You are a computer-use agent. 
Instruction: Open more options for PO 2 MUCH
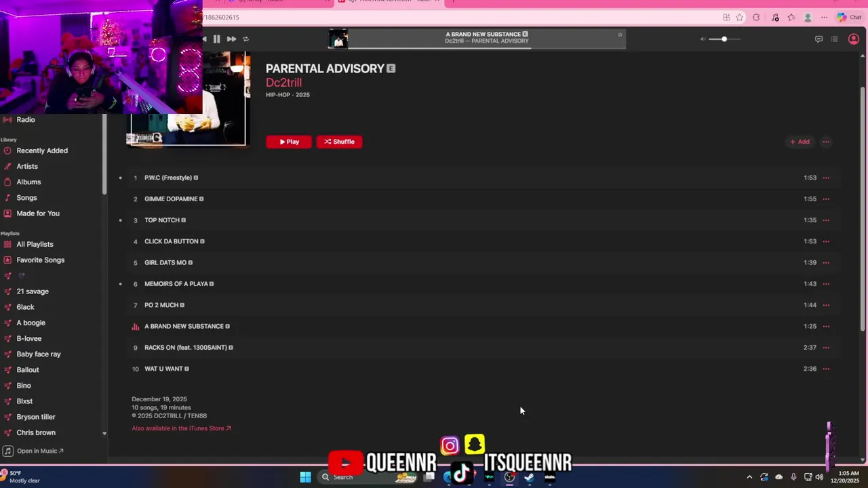click(x=826, y=305)
